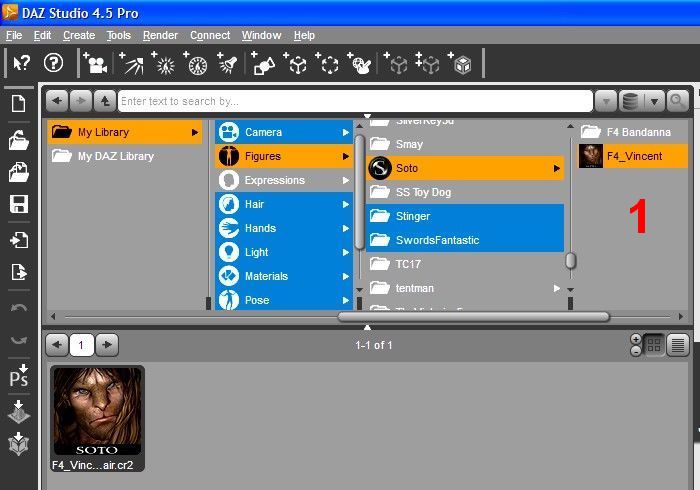Open the Help question mark icon
Screen dimensions: 700x490
click(x=54, y=63)
